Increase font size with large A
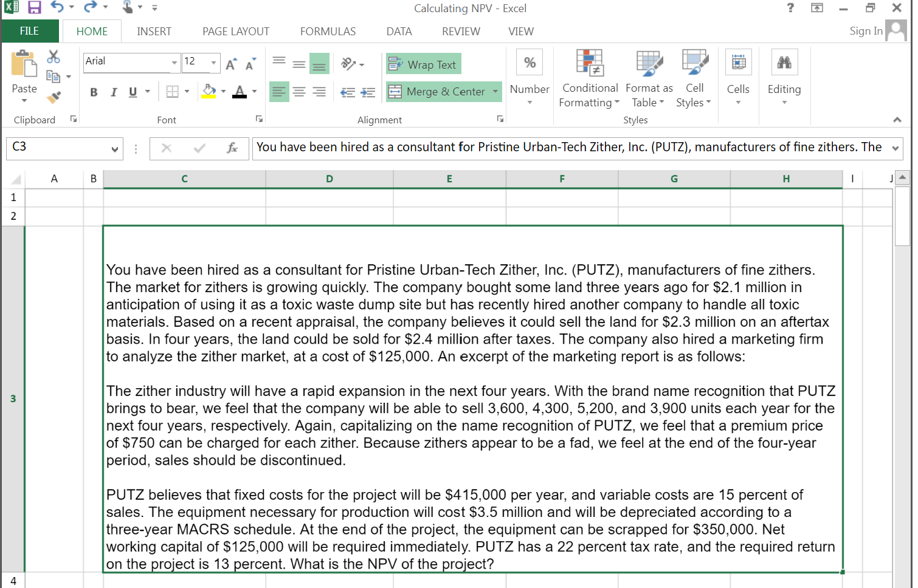 (231, 64)
